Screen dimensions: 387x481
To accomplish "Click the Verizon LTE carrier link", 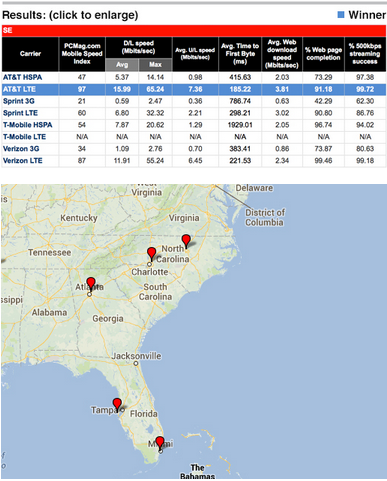I will click(23, 161).
